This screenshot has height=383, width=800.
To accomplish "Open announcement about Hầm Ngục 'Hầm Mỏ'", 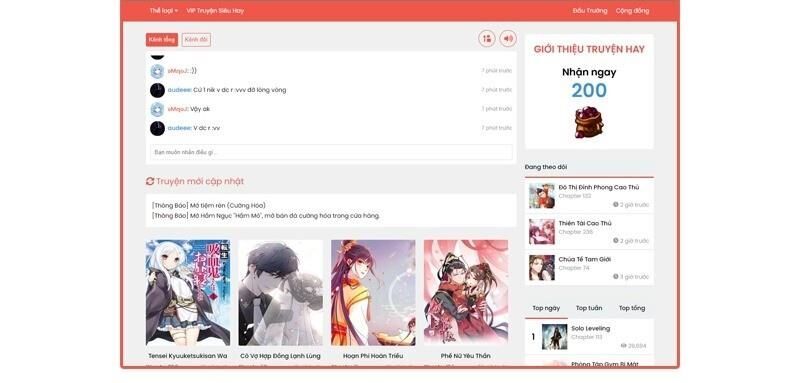I will [x=266, y=216].
